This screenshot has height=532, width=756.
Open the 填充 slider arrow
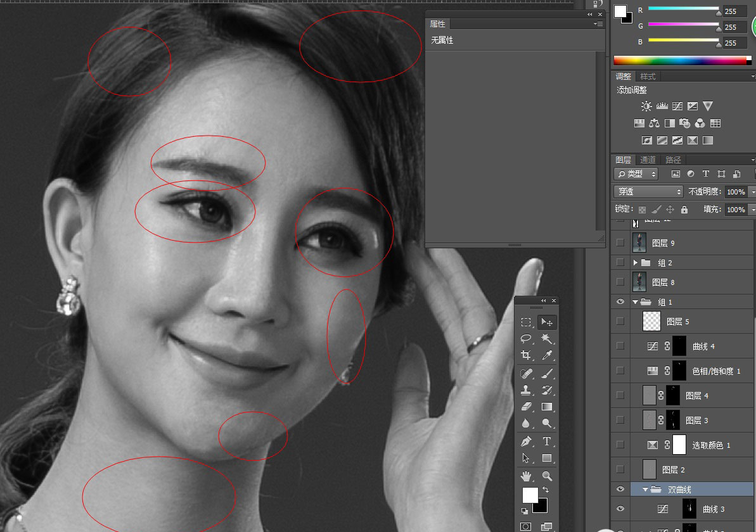752,210
